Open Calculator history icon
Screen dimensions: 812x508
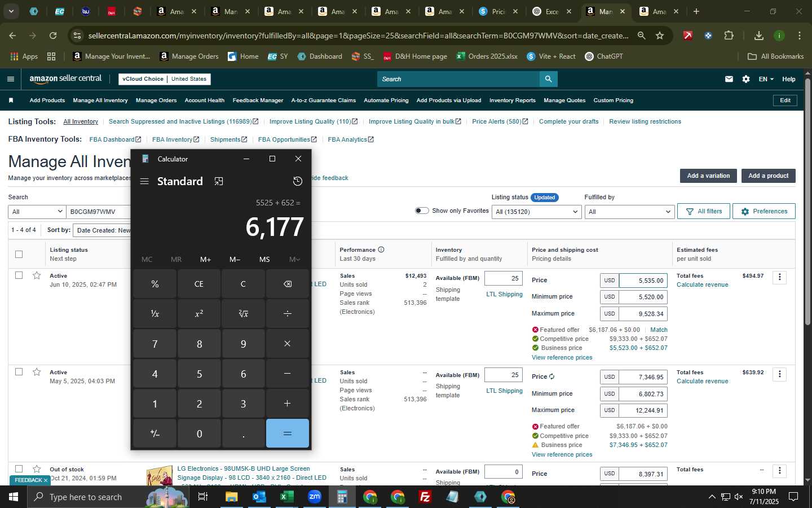298,181
